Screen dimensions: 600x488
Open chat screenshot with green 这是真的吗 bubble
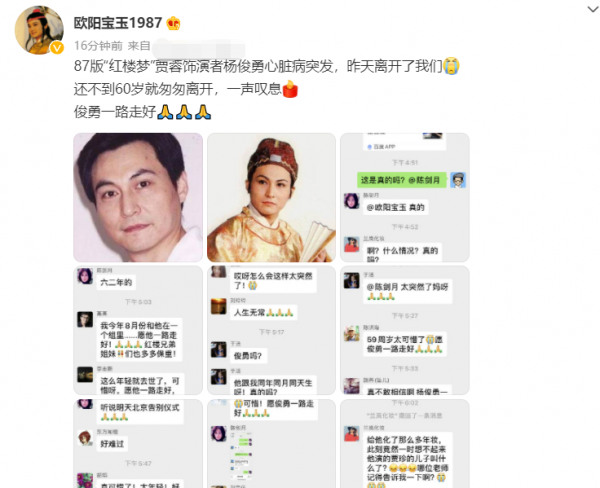(x=405, y=197)
